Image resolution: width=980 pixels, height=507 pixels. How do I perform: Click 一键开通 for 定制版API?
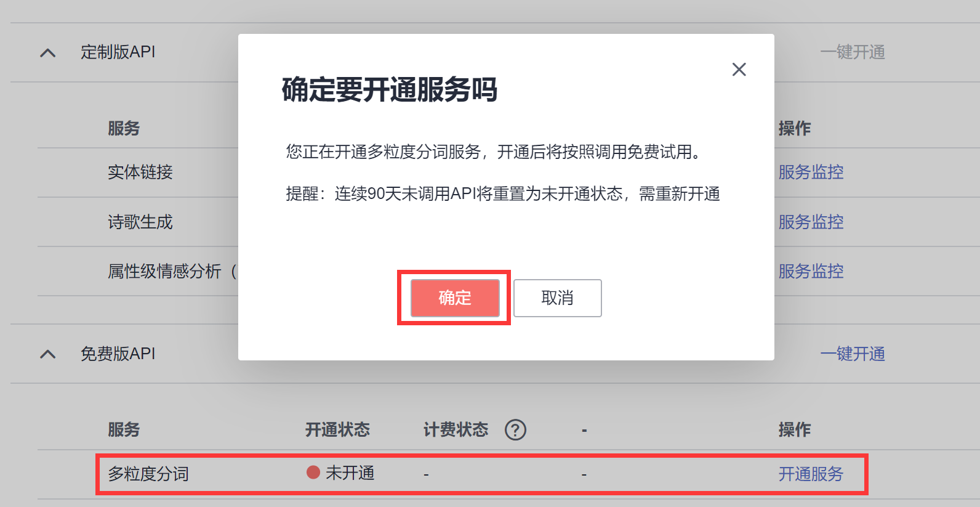[x=853, y=52]
